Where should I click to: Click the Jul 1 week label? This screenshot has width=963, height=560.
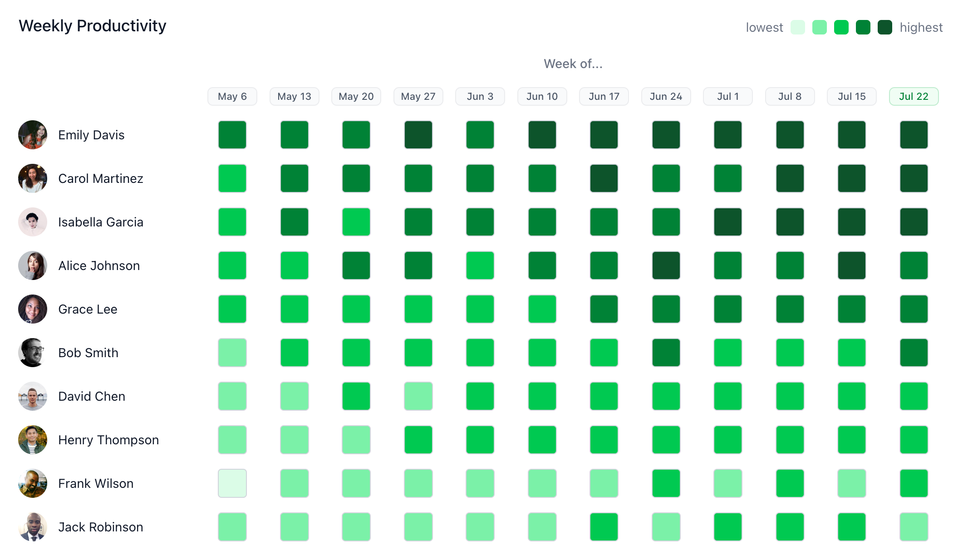[x=727, y=96]
